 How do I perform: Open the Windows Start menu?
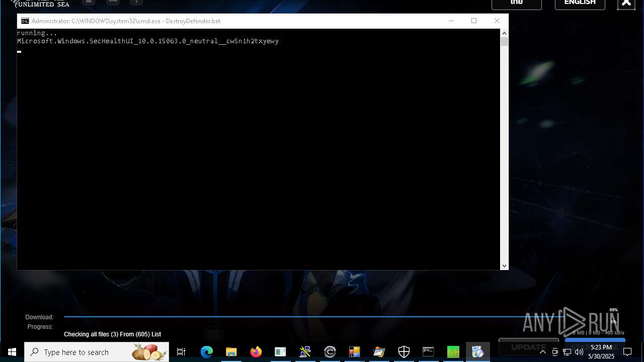(12, 352)
